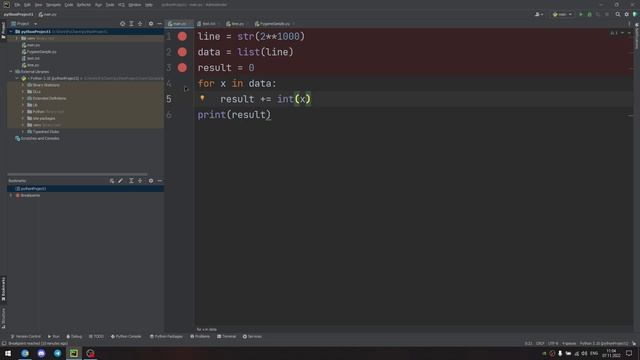Expand Extended Definitions folder

(x=23, y=98)
